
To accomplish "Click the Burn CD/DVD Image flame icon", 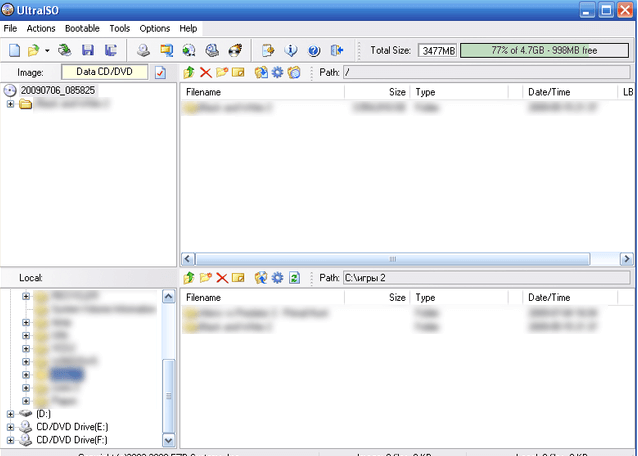I will [x=235, y=50].
